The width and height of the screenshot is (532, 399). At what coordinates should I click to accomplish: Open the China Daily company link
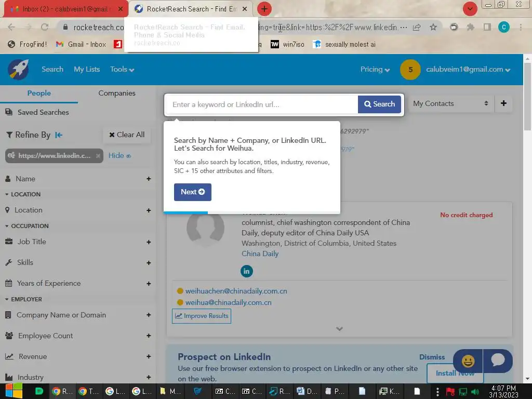tap(260, 254)
